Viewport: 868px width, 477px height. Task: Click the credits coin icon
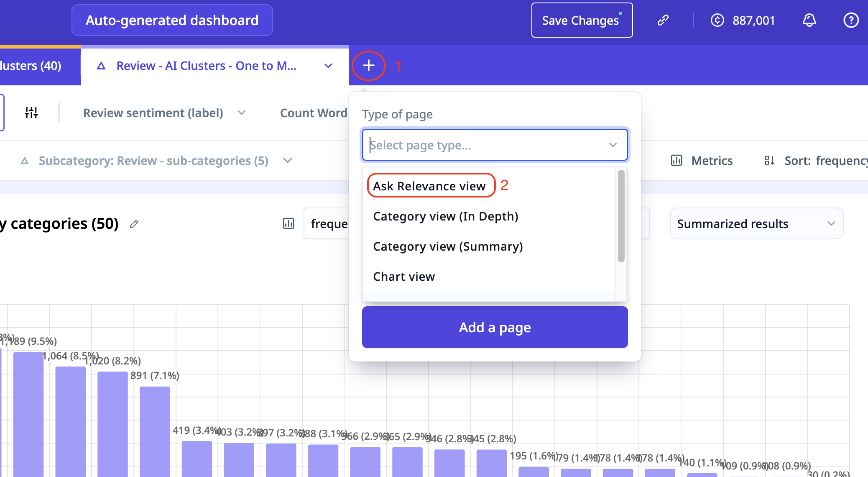[x=717, y=20]
